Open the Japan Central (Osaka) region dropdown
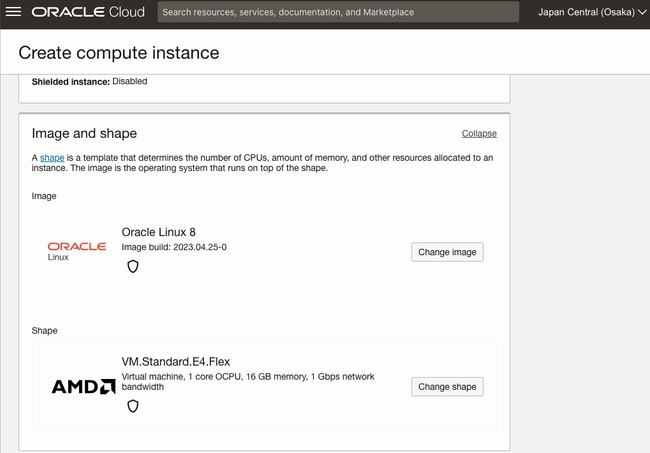Viewport: 650px width, 453px height. point(592,12)
